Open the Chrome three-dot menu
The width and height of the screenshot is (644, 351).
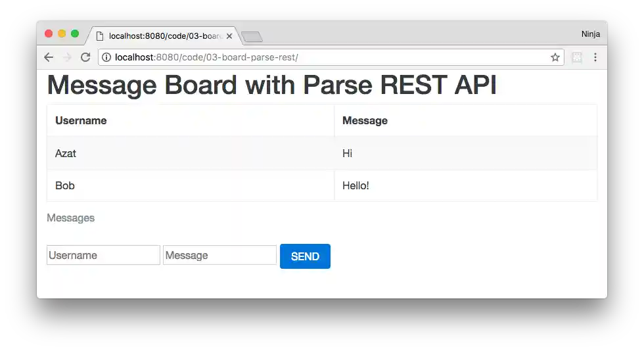click(595, 57)
